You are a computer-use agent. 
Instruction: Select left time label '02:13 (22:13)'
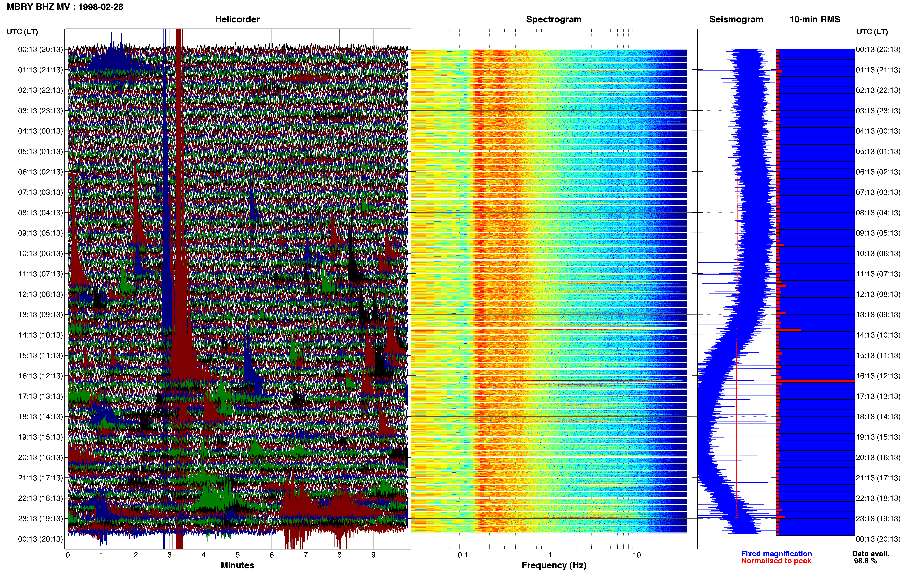coord(41,90)
